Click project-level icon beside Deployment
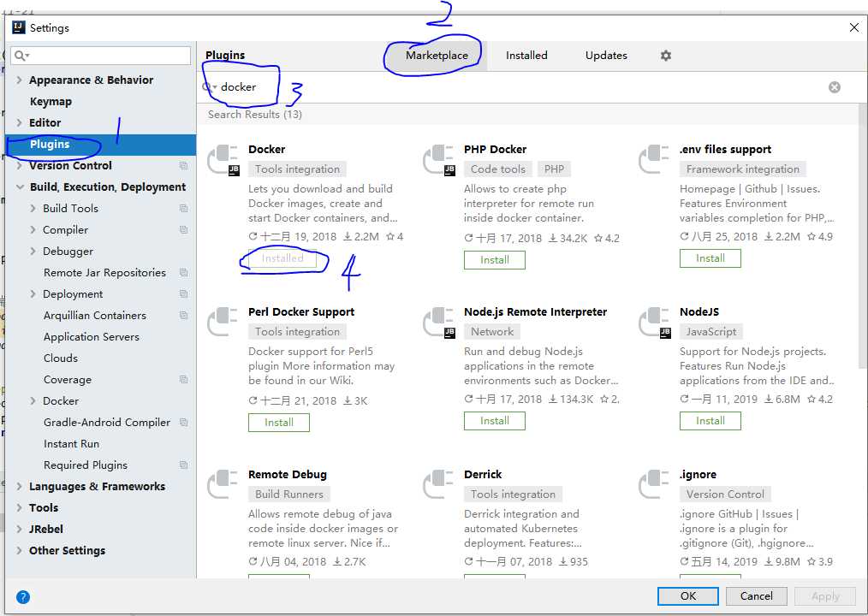 [183, 294]
